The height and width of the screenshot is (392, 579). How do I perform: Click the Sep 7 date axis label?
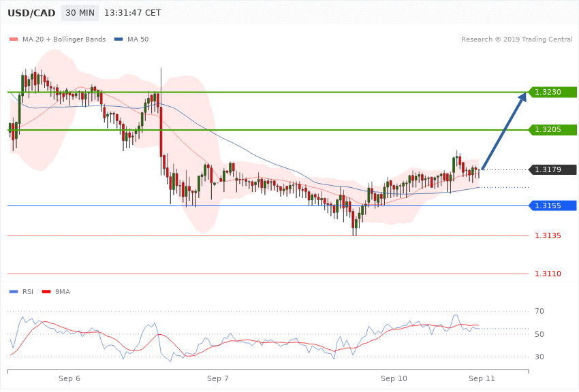[x=218, y=378]
